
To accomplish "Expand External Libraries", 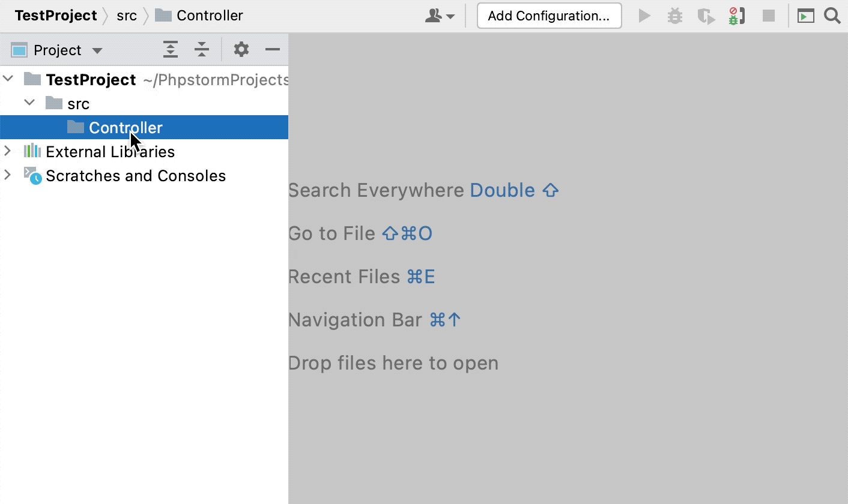I will click(x=8, y=151).
